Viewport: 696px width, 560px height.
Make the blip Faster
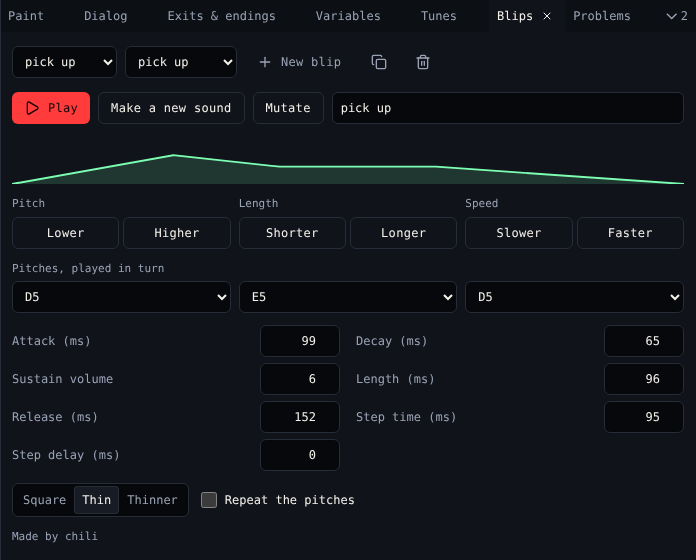630,233
